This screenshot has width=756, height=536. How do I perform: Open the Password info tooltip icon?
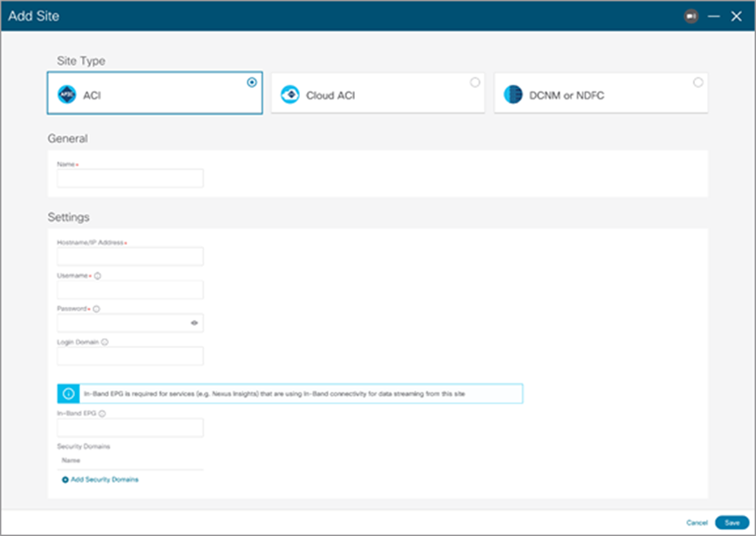[97, 309]
